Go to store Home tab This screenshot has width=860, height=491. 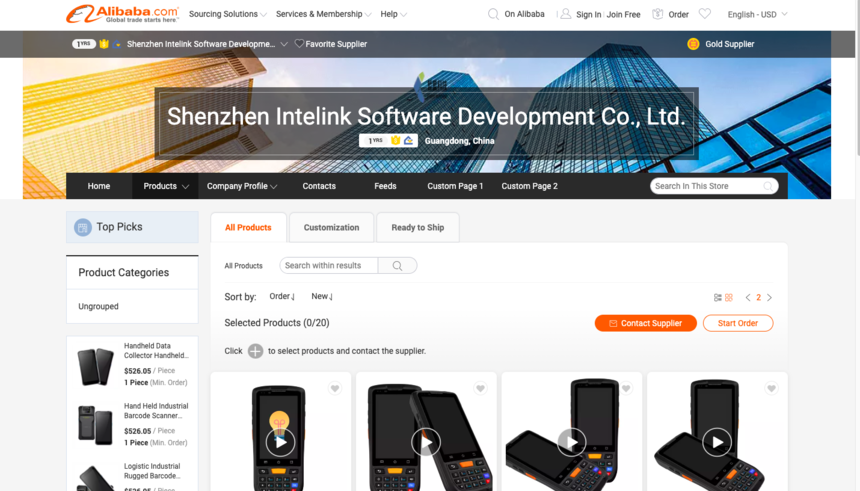point(99,186)
